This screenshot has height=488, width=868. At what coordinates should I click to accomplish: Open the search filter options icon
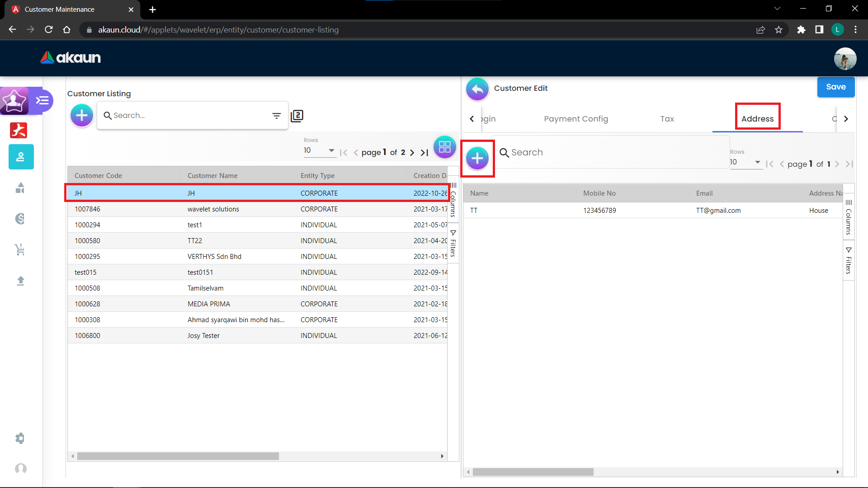pos(277,116)
